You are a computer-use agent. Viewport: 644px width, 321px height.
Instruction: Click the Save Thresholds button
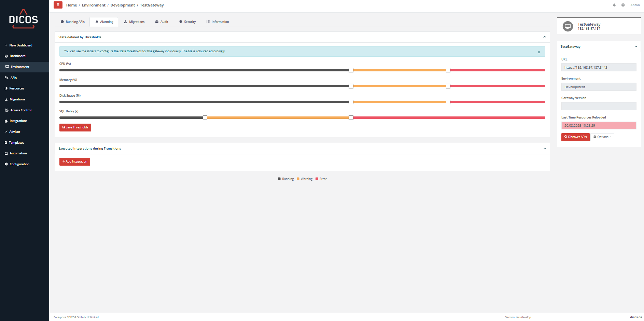pyautogui.click(x=75, y=127)
